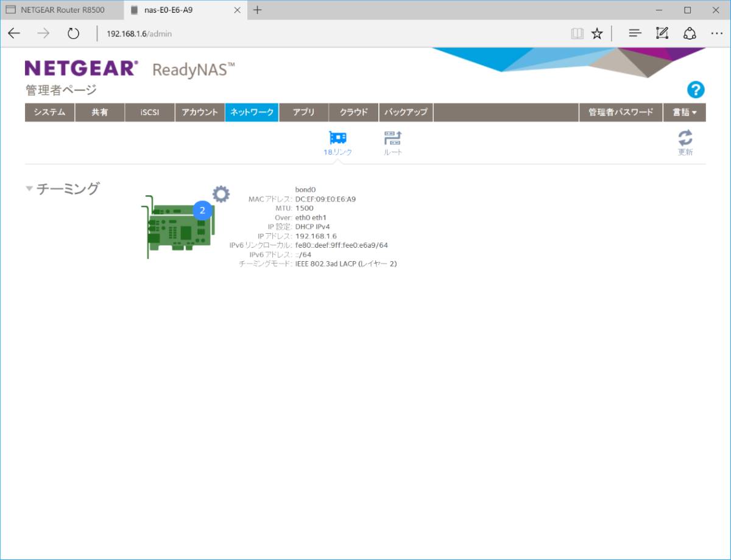This screenshot has height=560, width=731.
Task: Switch to the 共有 tab
Action: click(99, 113)
